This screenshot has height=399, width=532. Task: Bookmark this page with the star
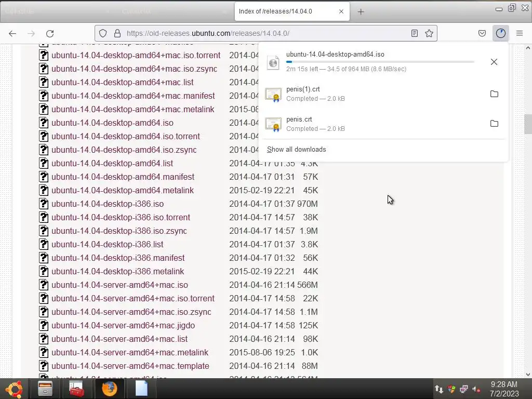click(x=429, y=33)
